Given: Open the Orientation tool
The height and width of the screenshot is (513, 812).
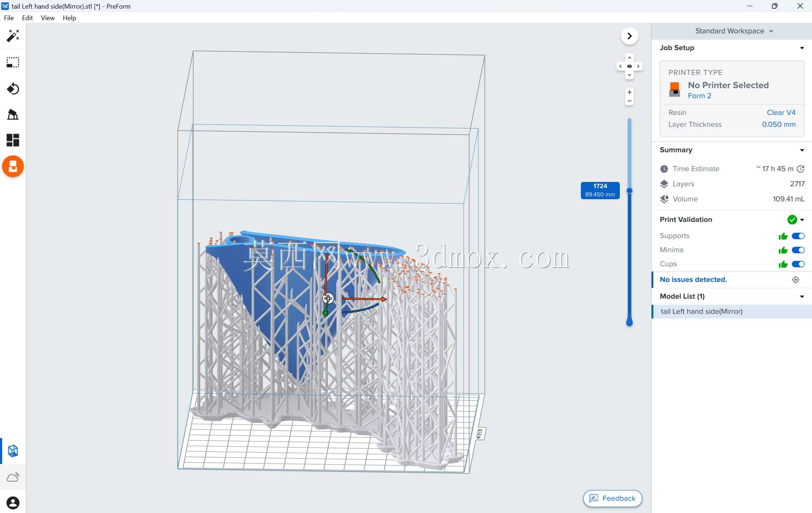Looking at the screenshot, I should pos(13,89).
